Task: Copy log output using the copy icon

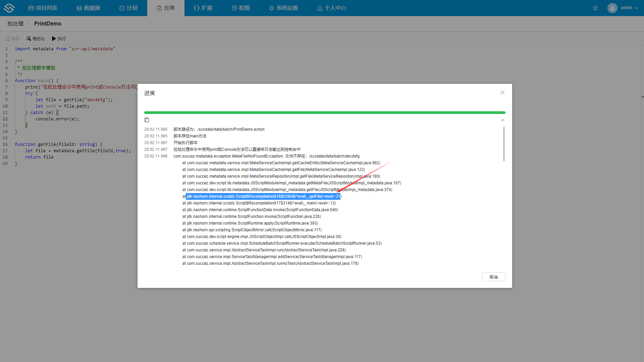Action: pos(147,120)
